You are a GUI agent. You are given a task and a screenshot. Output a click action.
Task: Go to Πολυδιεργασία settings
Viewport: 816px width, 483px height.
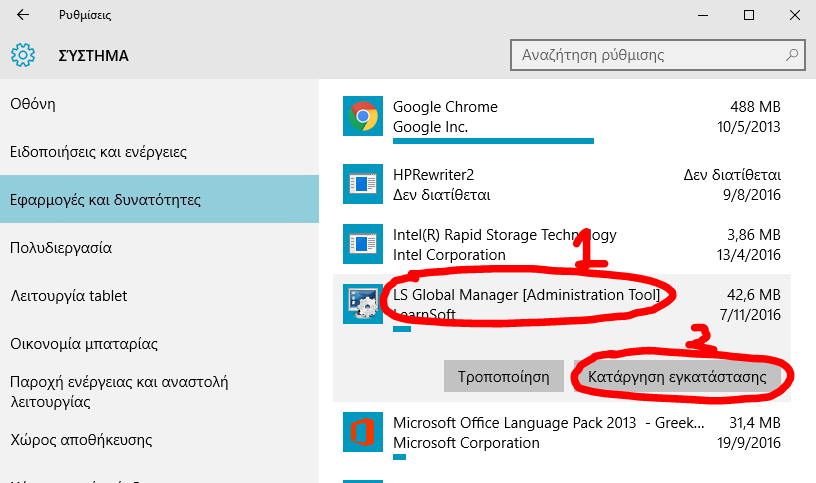60,248
